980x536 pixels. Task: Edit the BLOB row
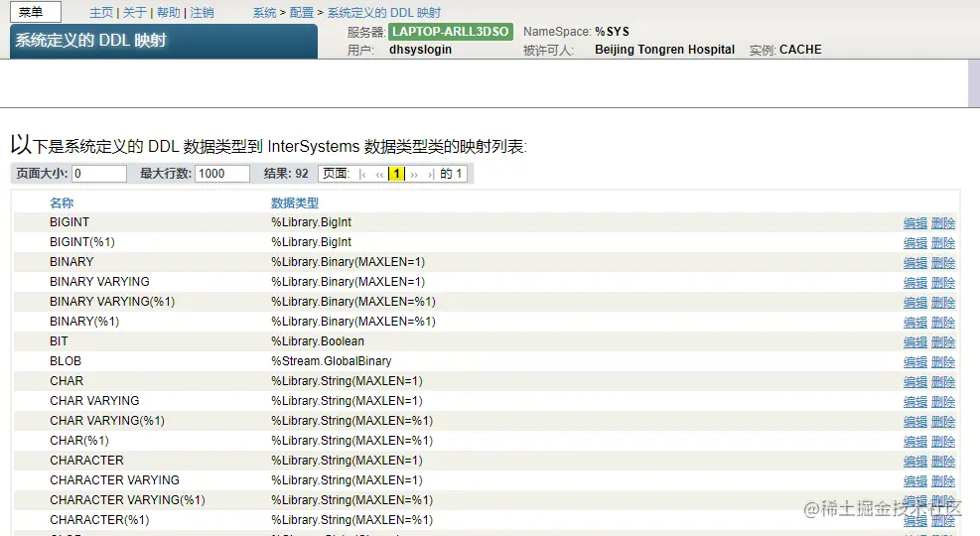point(915,362)
